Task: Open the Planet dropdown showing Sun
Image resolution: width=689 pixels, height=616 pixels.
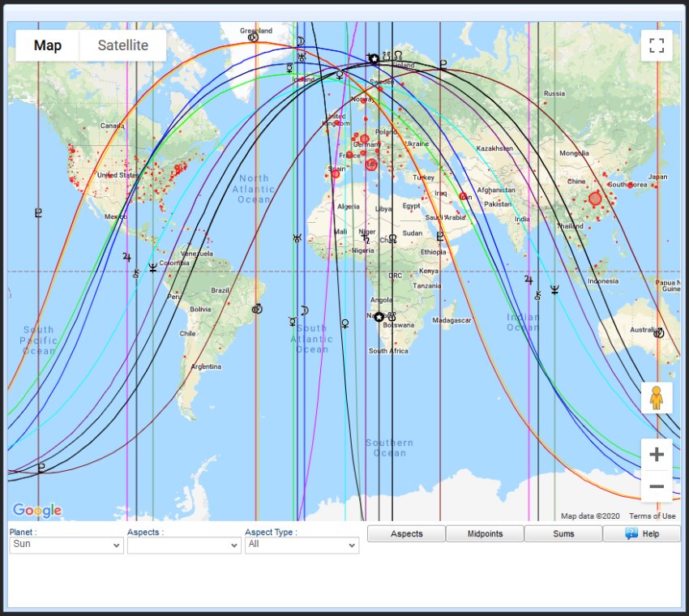Action: pyautogui.click(x=66, y=545)
